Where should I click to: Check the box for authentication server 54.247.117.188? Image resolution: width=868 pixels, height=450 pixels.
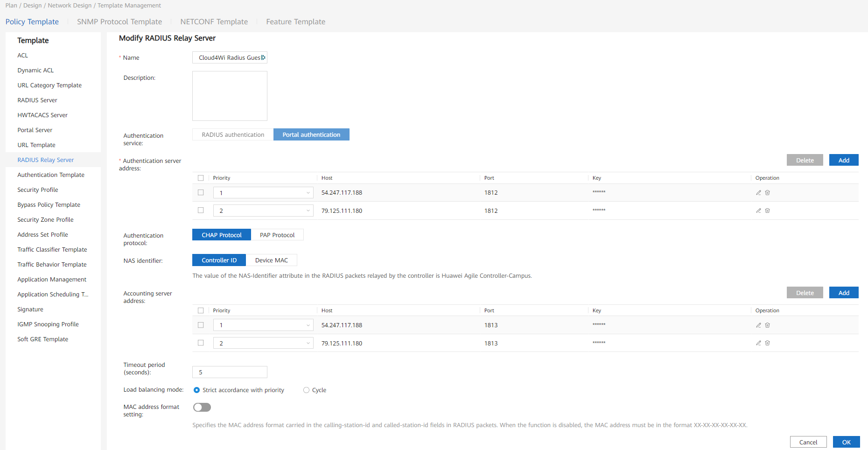tap(201, 192)
